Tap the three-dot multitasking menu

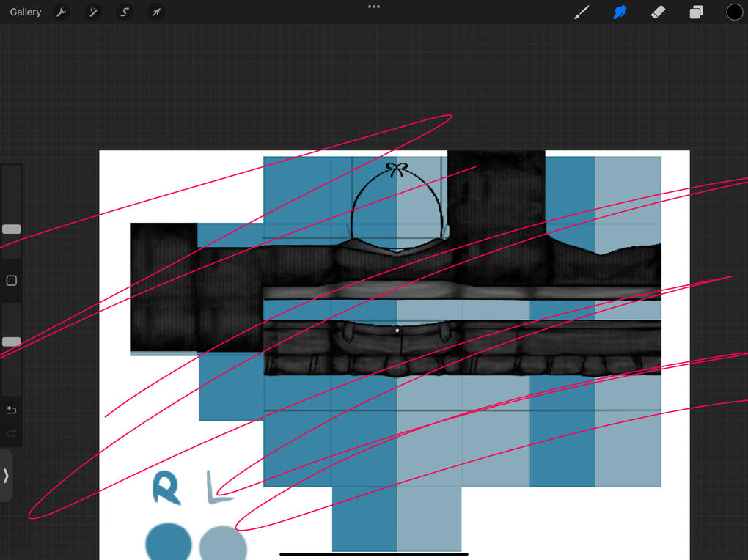374,7
